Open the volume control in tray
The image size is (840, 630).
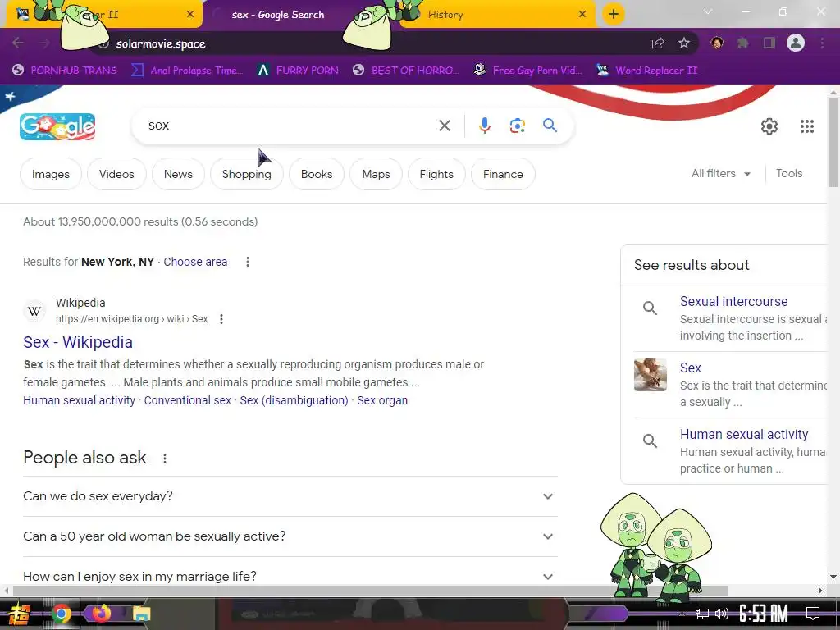click(x=722, y=614)
